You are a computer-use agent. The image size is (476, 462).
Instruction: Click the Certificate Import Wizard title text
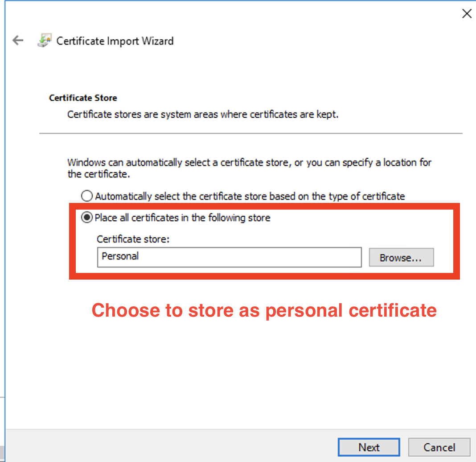tap(115, 41)
